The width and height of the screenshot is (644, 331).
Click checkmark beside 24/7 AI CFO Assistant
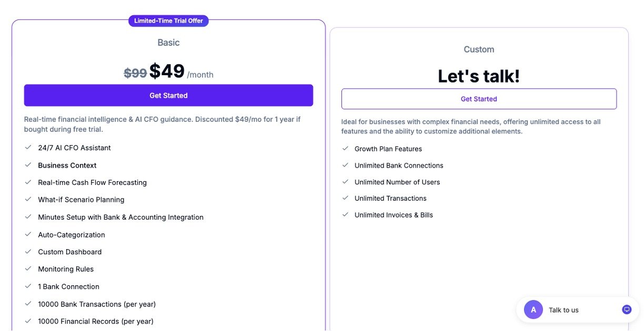click(x=28, y=148)
